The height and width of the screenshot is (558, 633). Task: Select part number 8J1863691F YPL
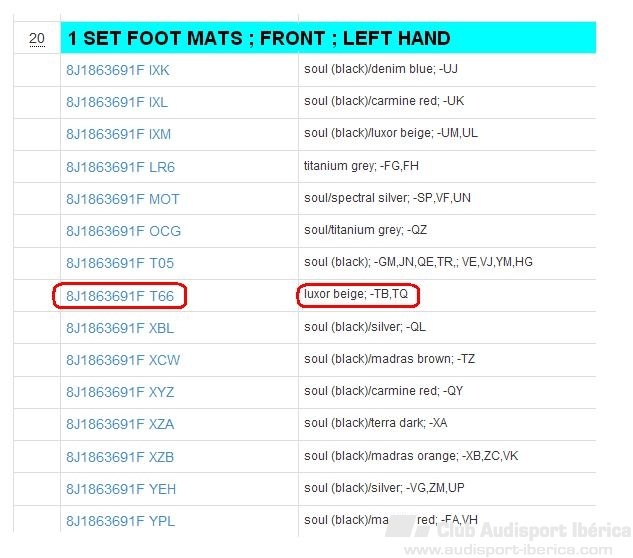[120, 521]
